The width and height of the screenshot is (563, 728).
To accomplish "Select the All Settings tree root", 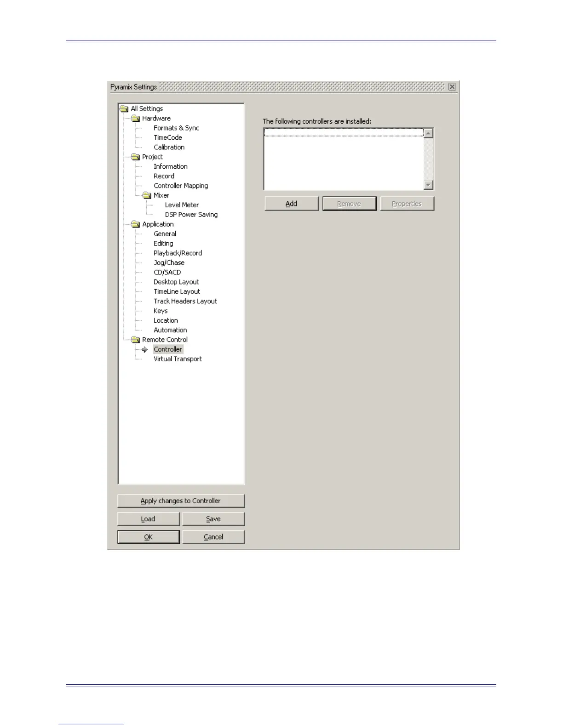I will pos(147,109).
